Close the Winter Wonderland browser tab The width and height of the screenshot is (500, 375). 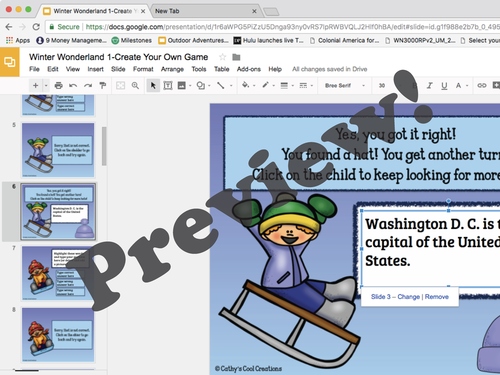tap(143, 11)
